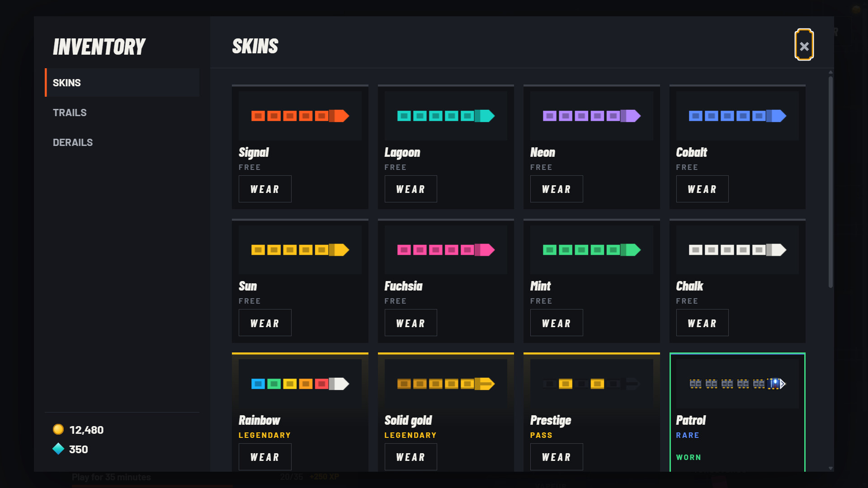
Task: Click the SKINS panel heading
Action: pyautogui.click(x=255, y=46)
